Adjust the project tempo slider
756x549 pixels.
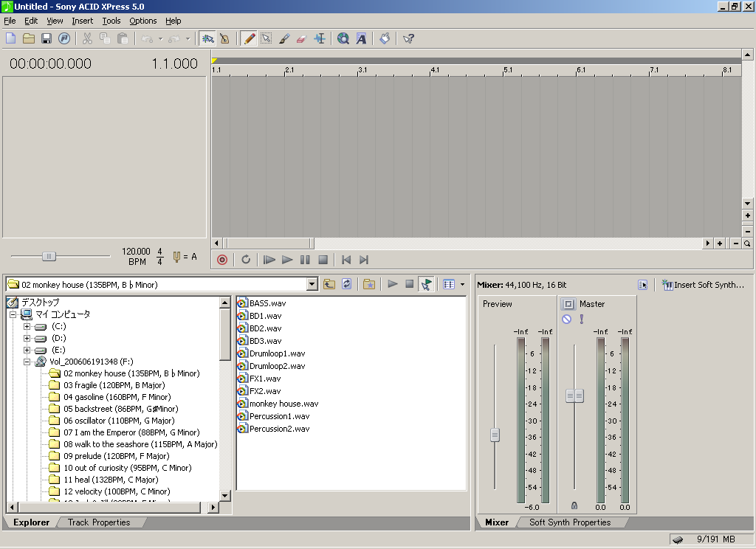coord(49,257)
